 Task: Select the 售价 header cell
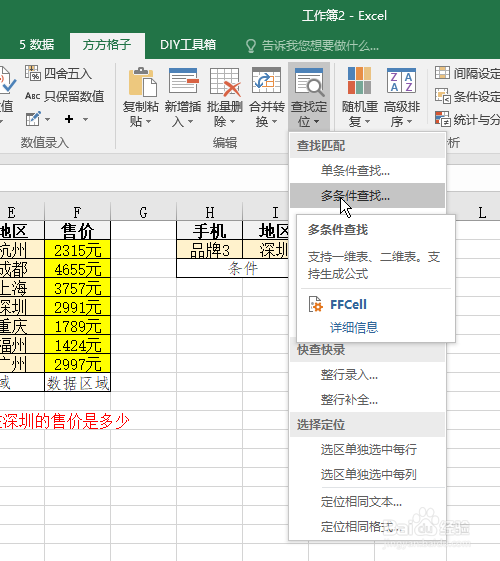(77, 230)
